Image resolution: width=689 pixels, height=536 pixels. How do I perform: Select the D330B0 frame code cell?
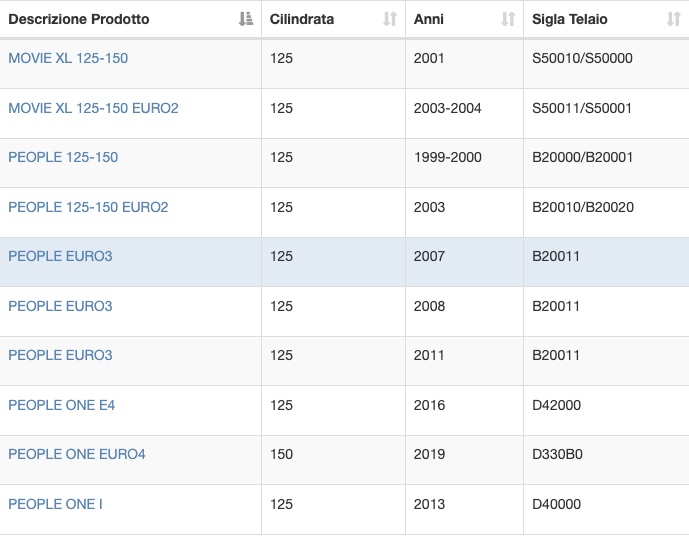pyautogui.click(x=557, y=454)
